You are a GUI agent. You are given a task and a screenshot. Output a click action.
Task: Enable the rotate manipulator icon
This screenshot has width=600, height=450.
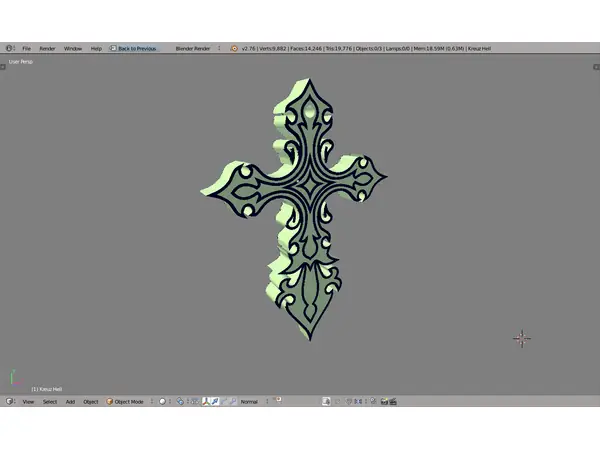pyautogui.click(x=224, y=401)
